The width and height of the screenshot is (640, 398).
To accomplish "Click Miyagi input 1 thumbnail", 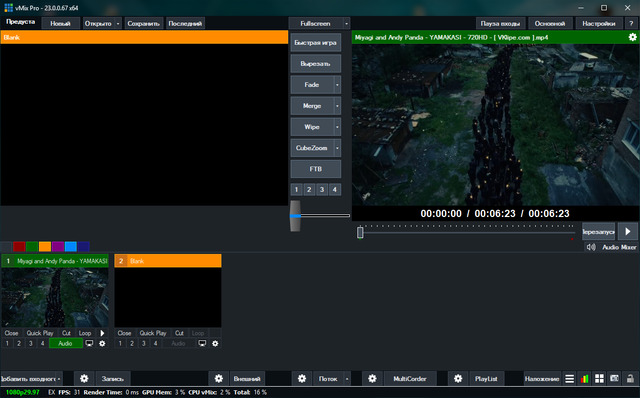I will pos(55,297).
